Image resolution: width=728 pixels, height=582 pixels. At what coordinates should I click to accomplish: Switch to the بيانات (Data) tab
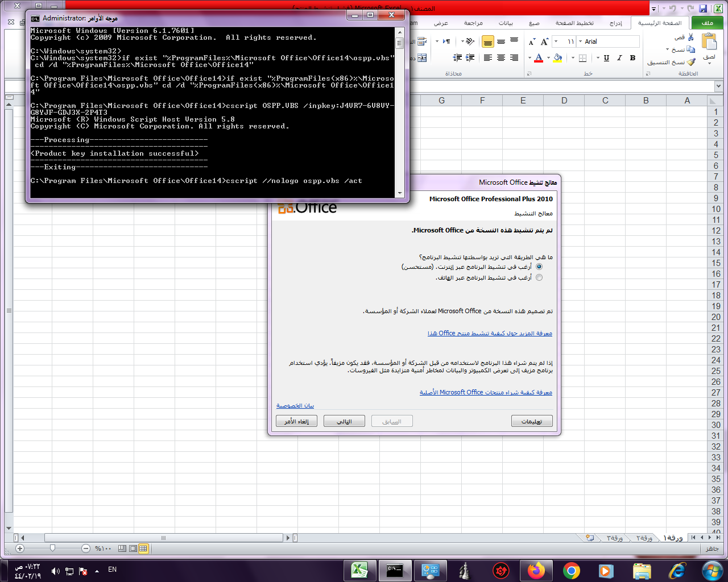[x=506, y=23]
